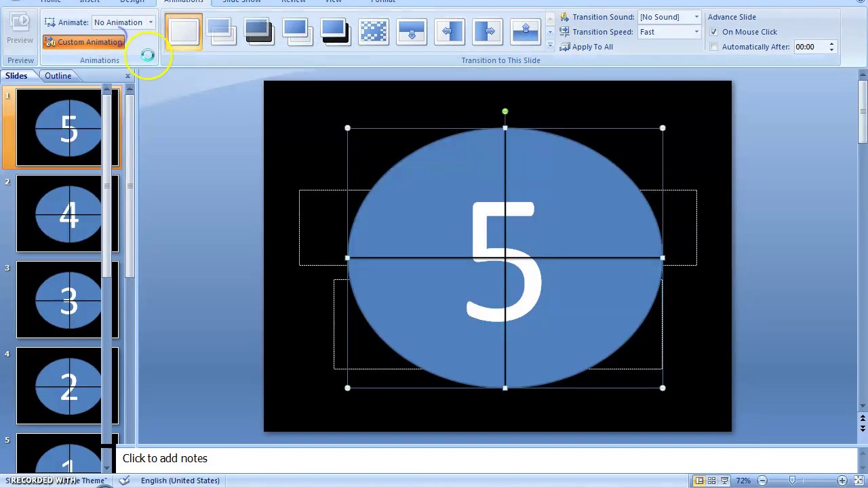The height and width of the screenshot is (488, 868).
Task: Fit slide to current window
Action: coord(857,481)
